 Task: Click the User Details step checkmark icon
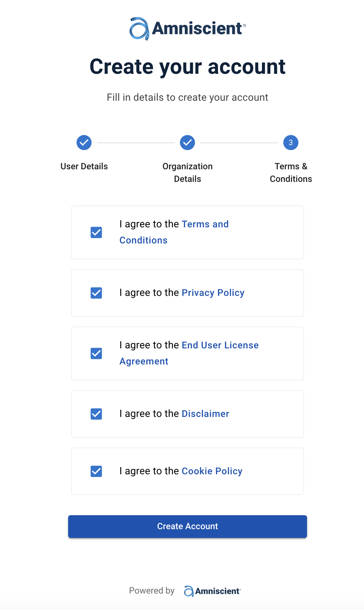pyautogui.click(x=84, y=143)
